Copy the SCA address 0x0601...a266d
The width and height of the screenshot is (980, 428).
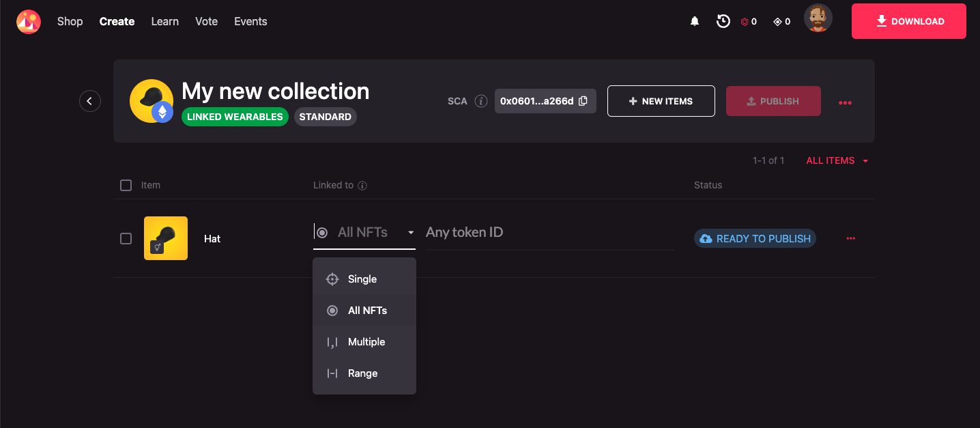[x=583, y=101]
